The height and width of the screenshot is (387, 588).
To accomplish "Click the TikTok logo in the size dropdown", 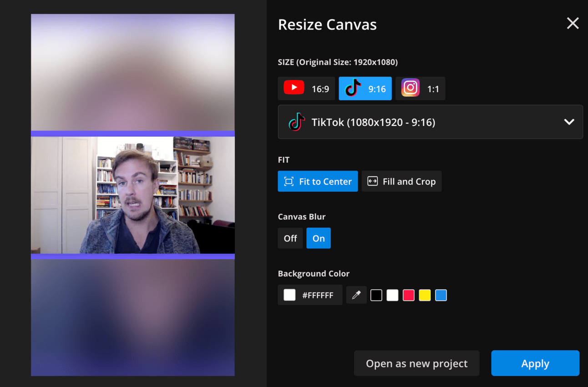I will click(297, 122).
